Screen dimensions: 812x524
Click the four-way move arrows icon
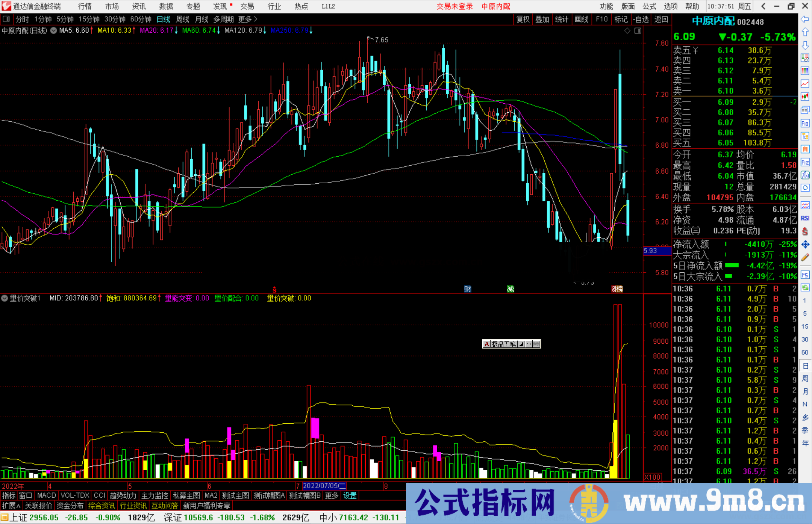click(x=805, y=245)
